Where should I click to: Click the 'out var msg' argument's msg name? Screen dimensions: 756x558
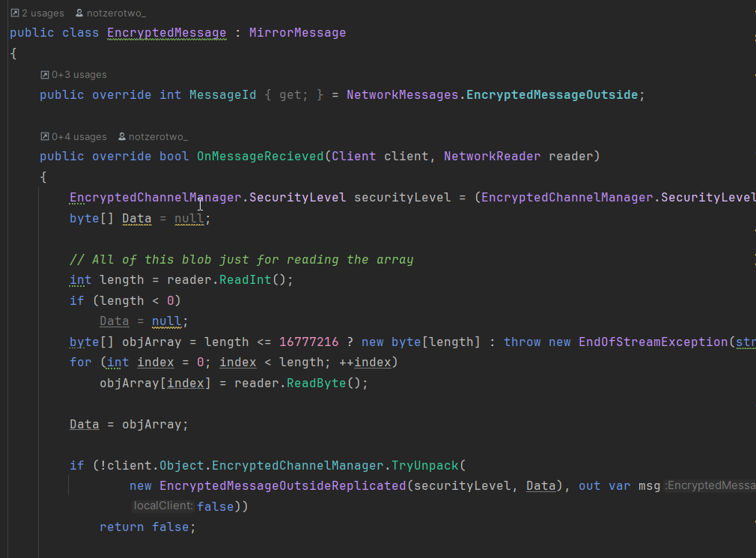[649, 485]
